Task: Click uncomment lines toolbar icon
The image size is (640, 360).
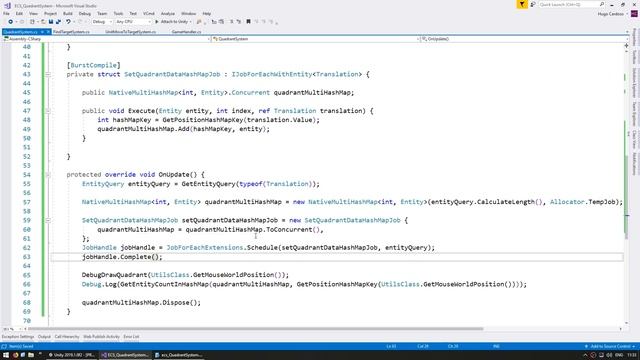Action: pyautogui.click(x=239, y=22)
